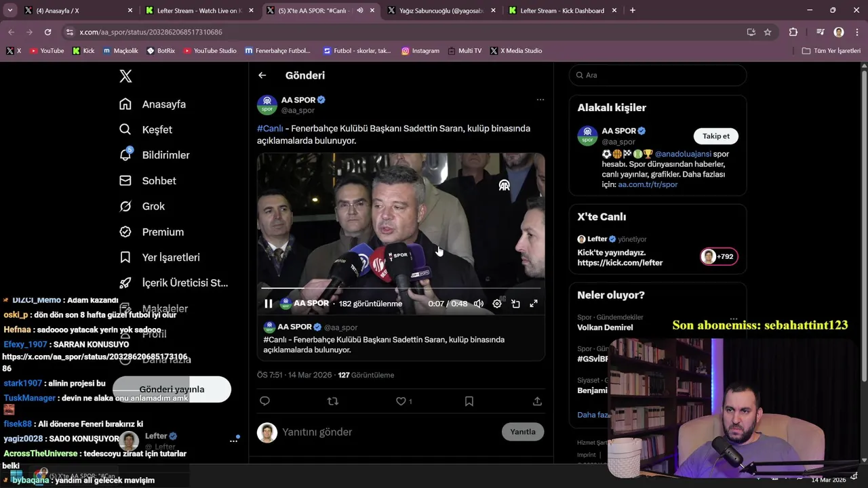Open Yer İşaretleri bookmarks
This screenshot has height=488, width=868.
click(159, 258)
